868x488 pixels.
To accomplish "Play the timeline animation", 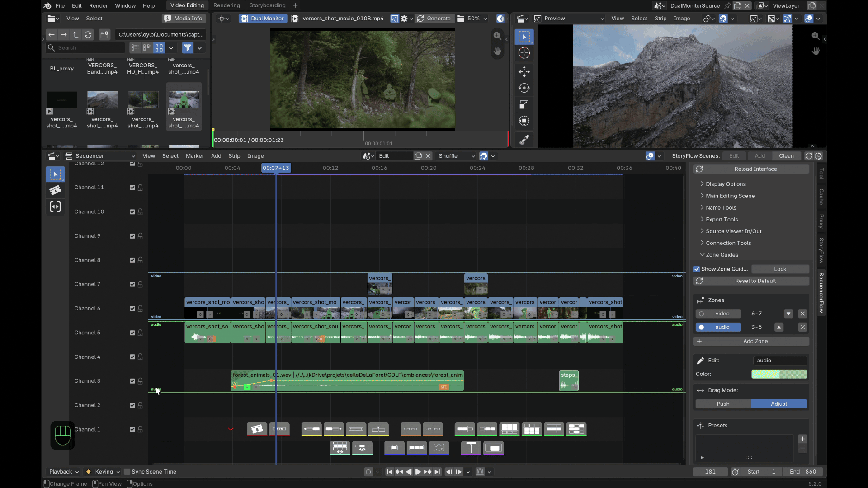I will pos(418,472).
